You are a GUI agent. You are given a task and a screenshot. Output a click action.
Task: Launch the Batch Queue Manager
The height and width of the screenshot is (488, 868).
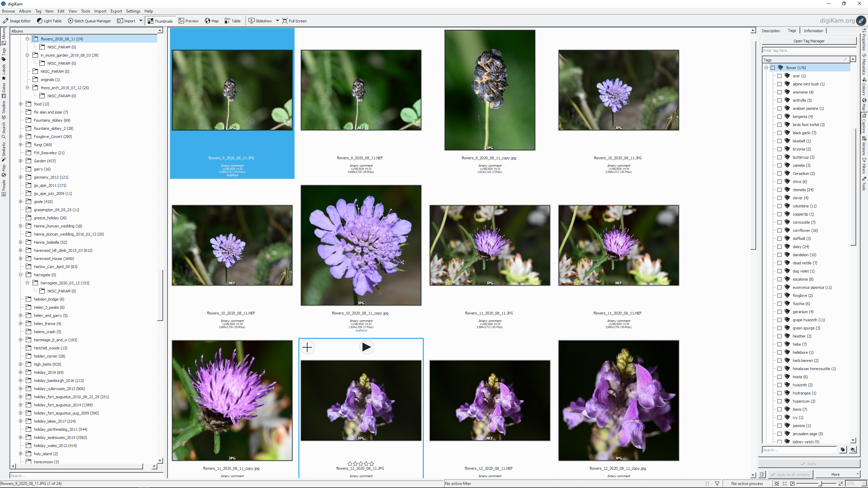[x=89, y=21]
